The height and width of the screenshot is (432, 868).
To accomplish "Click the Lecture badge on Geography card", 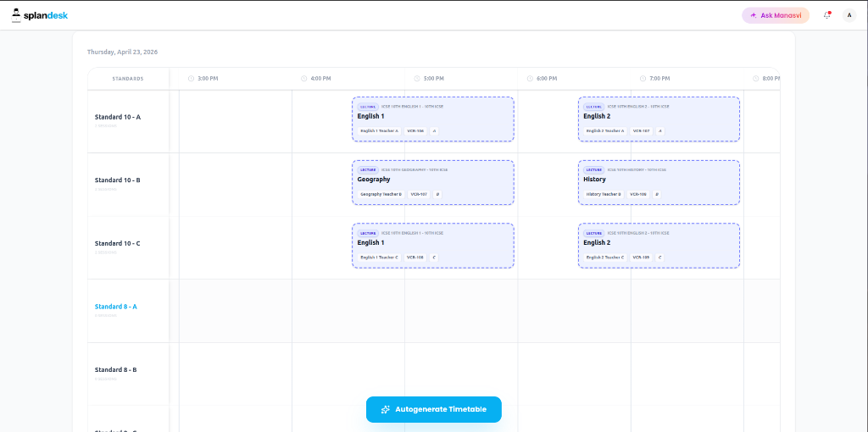I will click(x=368, y=169).
